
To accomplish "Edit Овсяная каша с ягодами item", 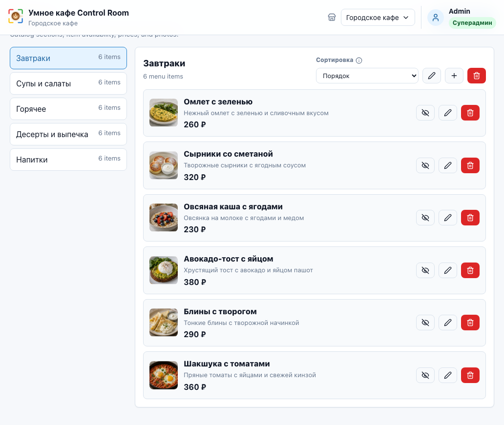I will click(x=448, y=218).
